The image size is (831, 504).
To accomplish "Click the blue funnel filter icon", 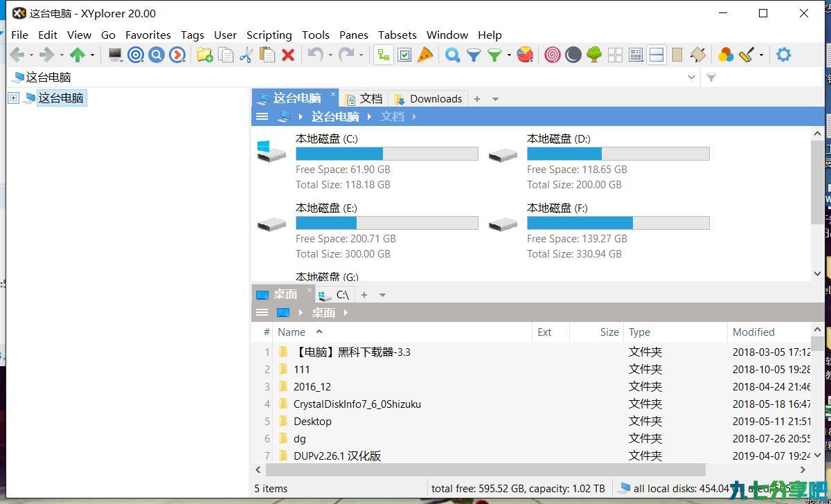I will tap(474, 55).
